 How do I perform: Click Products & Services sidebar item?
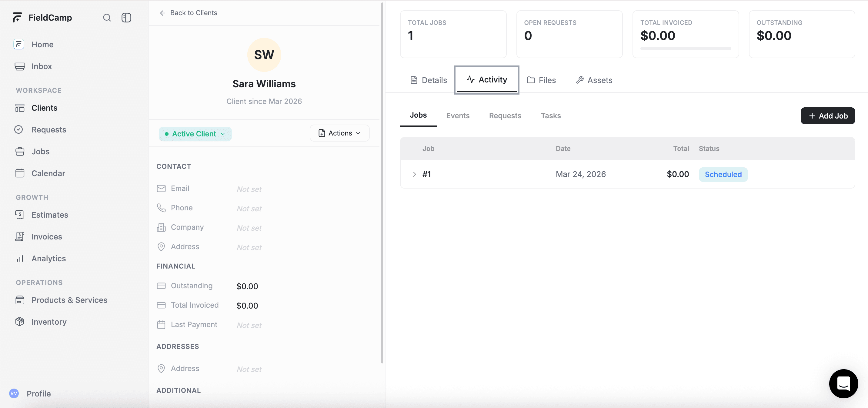coord(69,300)
